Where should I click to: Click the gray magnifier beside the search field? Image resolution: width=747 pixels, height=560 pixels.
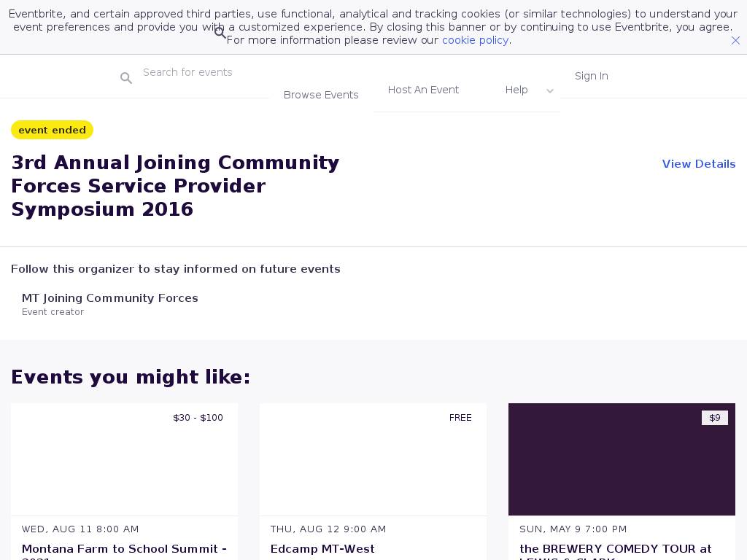126,78
